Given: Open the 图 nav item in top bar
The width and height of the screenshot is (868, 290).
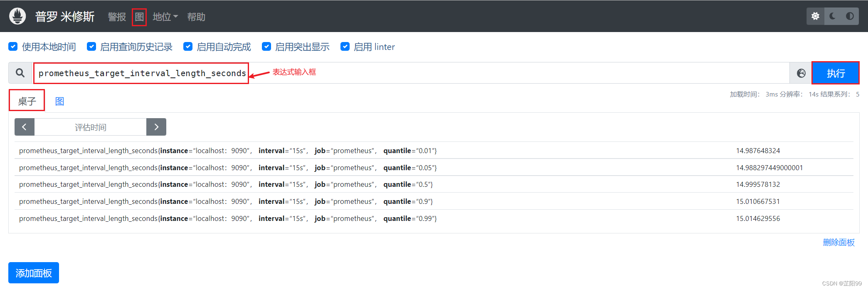Looking at the screenshot, I should pos(139,17).
